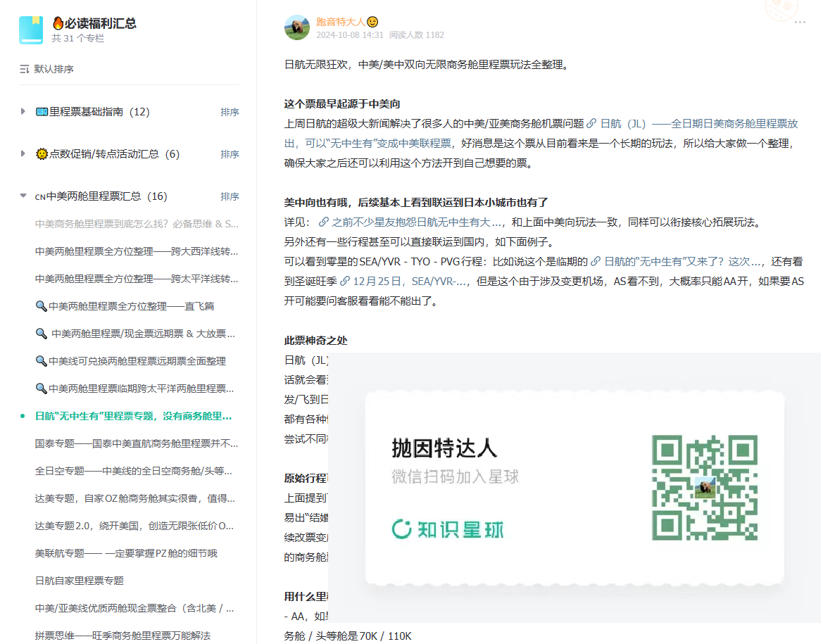Open the "..." more options icon on the post
The width and height of the screenshot is (823, 644).
[801, 23]
